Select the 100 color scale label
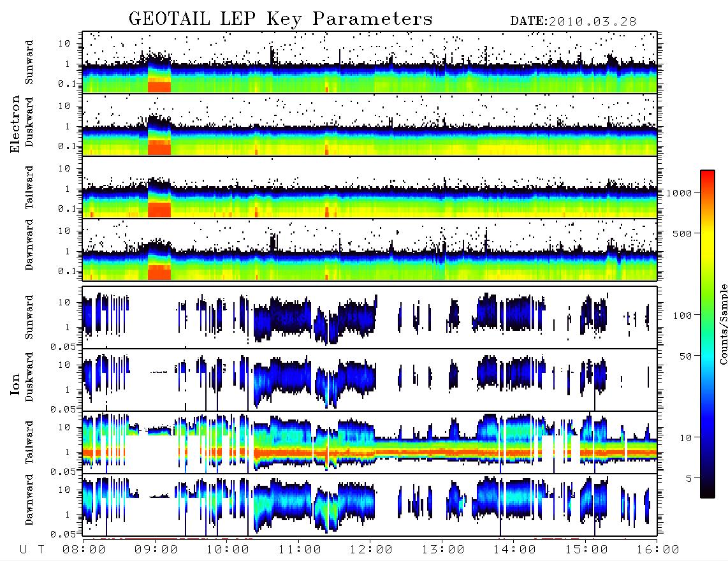Viewport: 728px width, 561px height. click(x=683, y=316)
